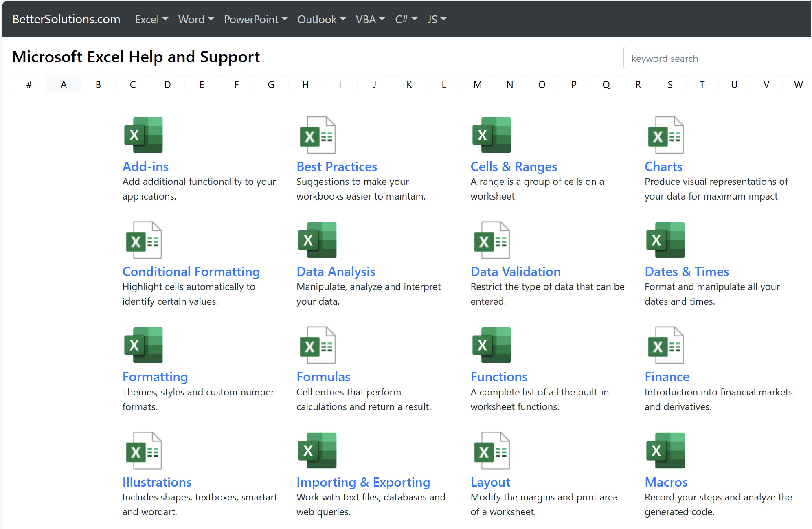Click the Functions Excel icon

[492, 345]
